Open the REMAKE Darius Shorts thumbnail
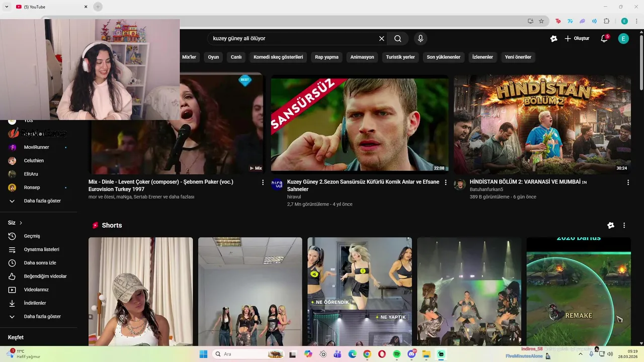 coord(579,292)
